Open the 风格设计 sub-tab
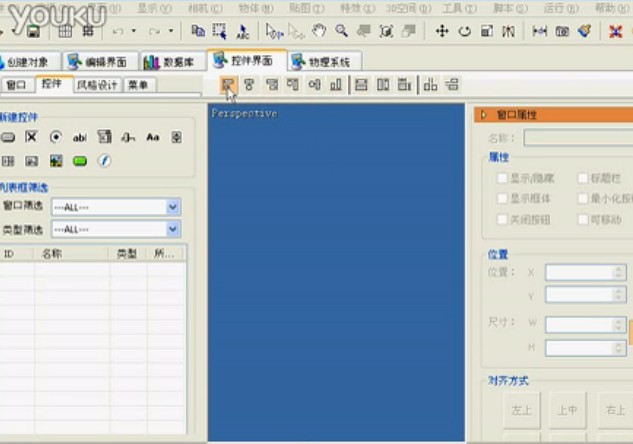This screenshot has width=633, height=444. [x=97, y=85]
